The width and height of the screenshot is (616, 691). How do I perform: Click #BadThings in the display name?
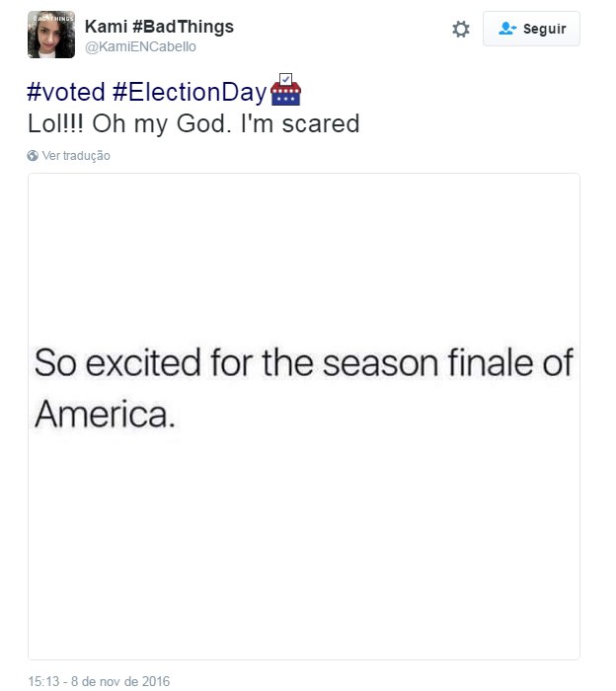tap(183, 26)
